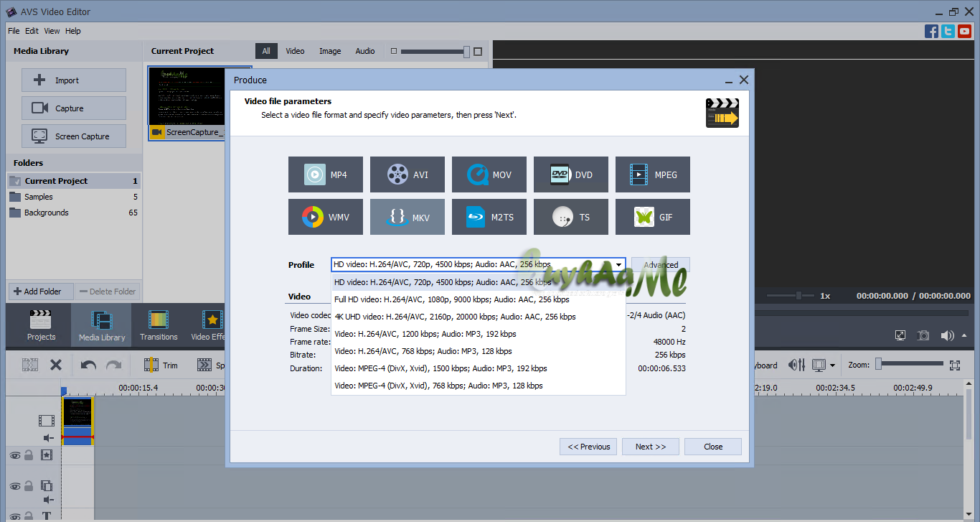This screenshot has height=522, width=980.
Task: Open the View menu
Action: click(52, 31)
